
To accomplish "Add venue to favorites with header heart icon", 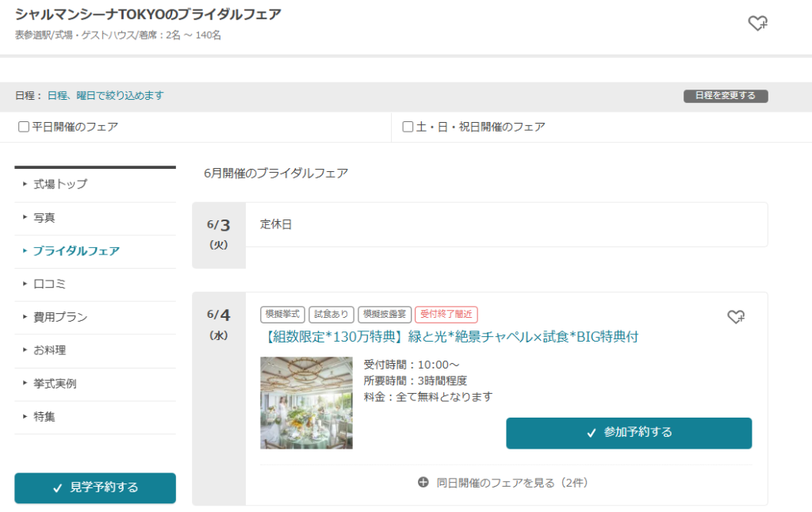I will pos(757,23).
